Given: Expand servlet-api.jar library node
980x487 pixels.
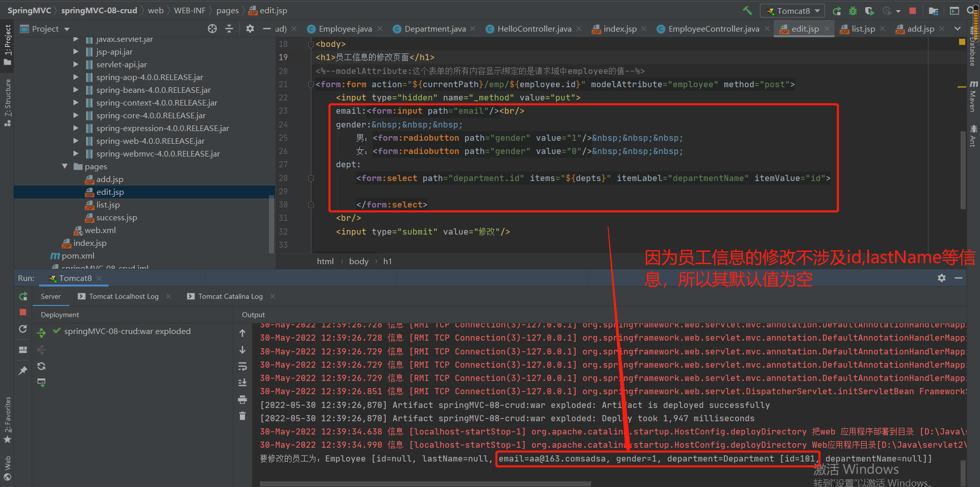Looking at the screenshot, I should coord(76,64).
